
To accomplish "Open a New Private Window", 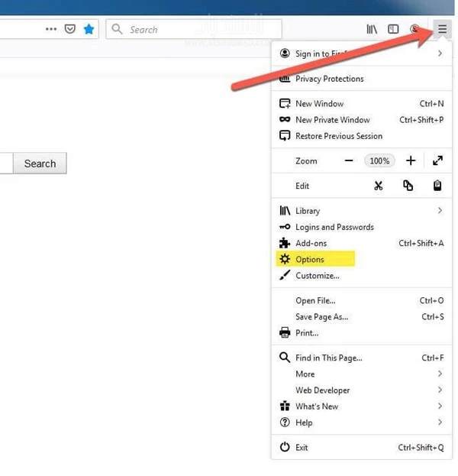I will [x=332, y=120].
